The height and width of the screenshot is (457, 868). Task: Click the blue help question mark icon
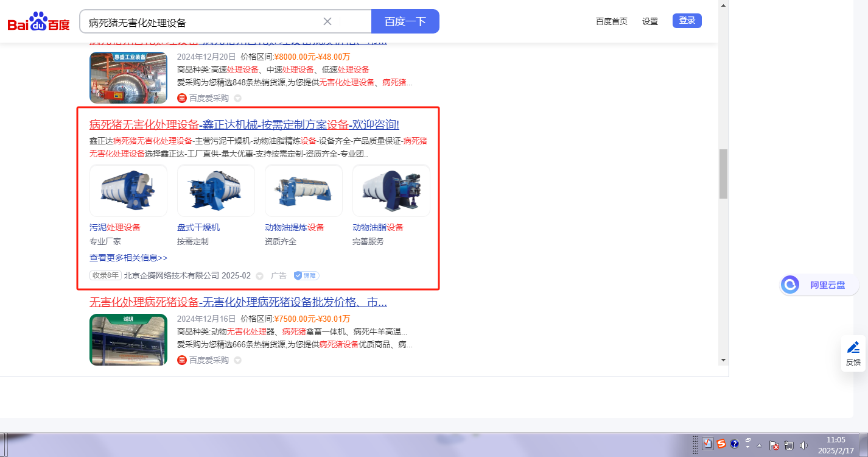pyautogui.click(x=734, y=444)
